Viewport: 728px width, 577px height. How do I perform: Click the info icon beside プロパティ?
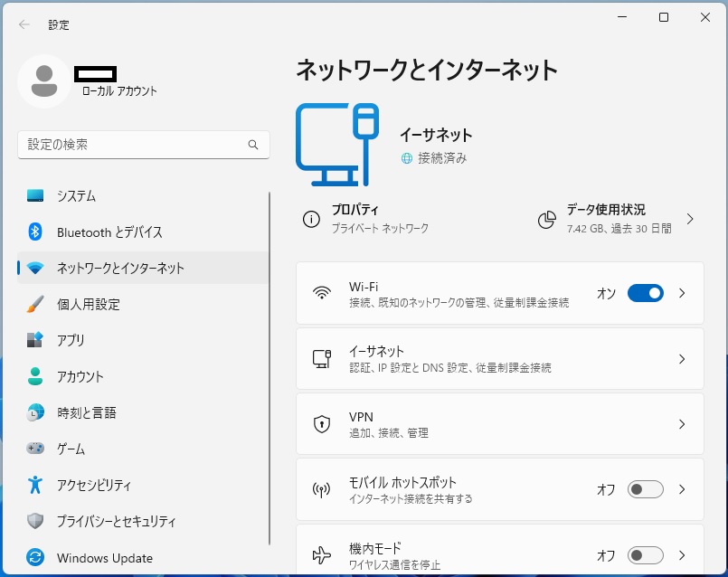(x=311, y=219)
